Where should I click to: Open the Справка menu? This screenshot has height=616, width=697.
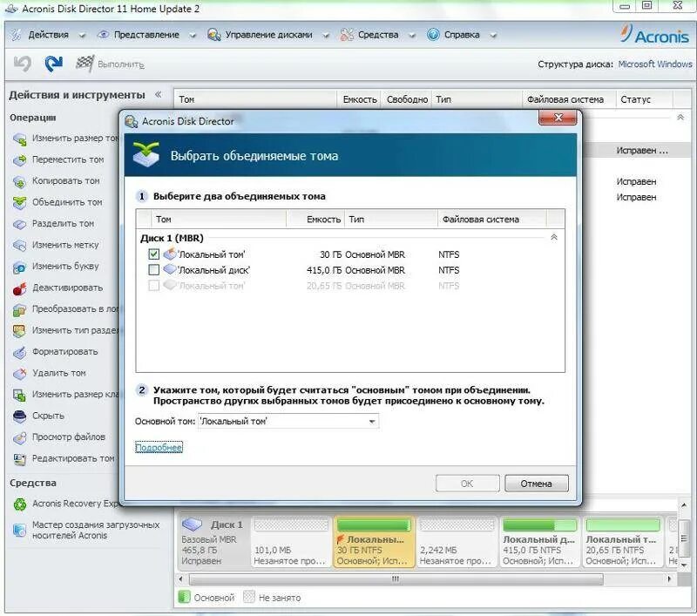[x=462, y=35]
